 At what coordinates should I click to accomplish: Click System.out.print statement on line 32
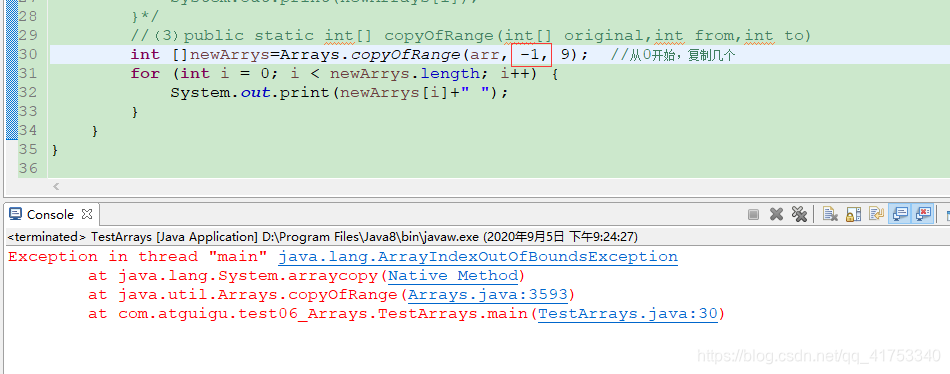pyautogui.click(x=339, y=93)
